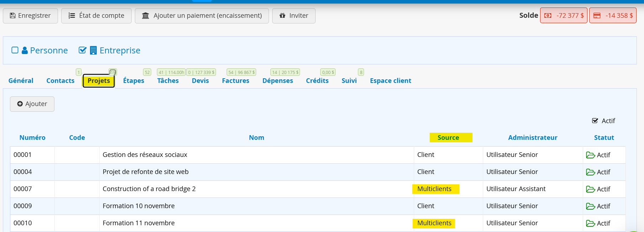Click Actif folder icon in row 00009

(591, 206)
